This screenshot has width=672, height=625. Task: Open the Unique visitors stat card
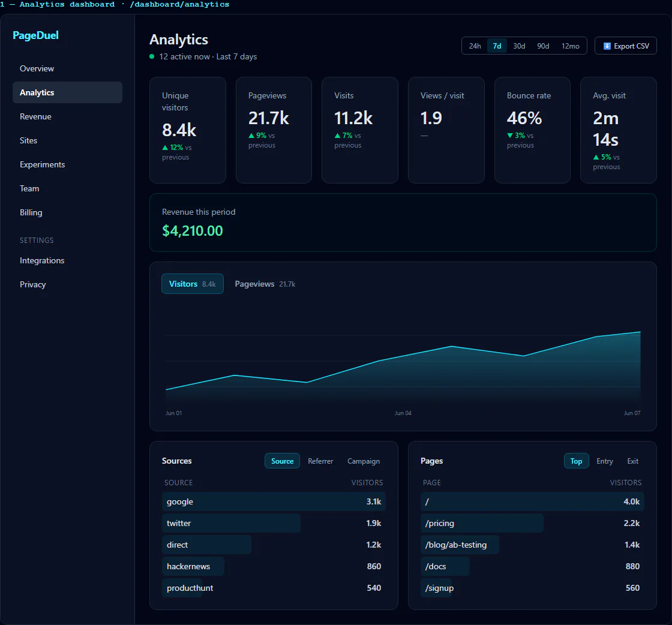tap(188, 130)
